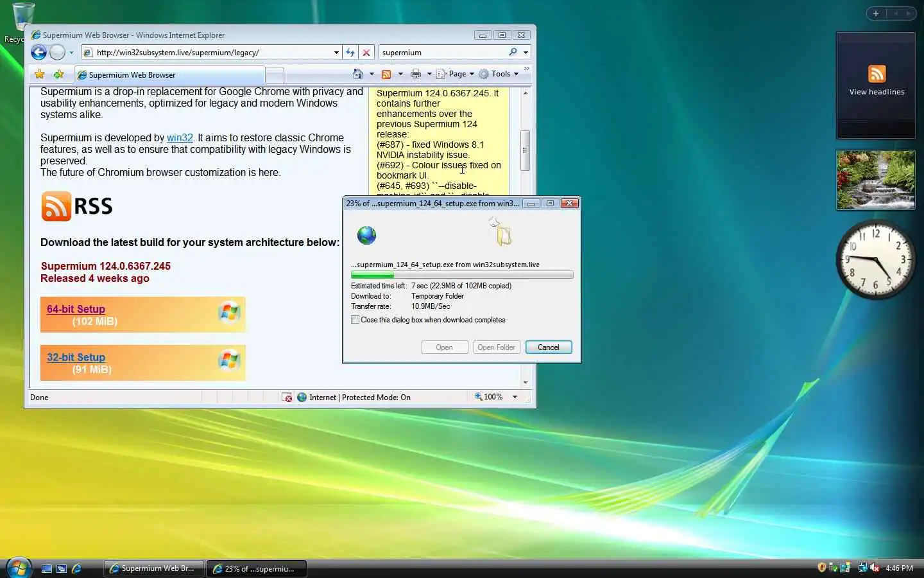Screen dimensions: 924x578
Task: Show more toolbar items chevron
Action: 526,68
